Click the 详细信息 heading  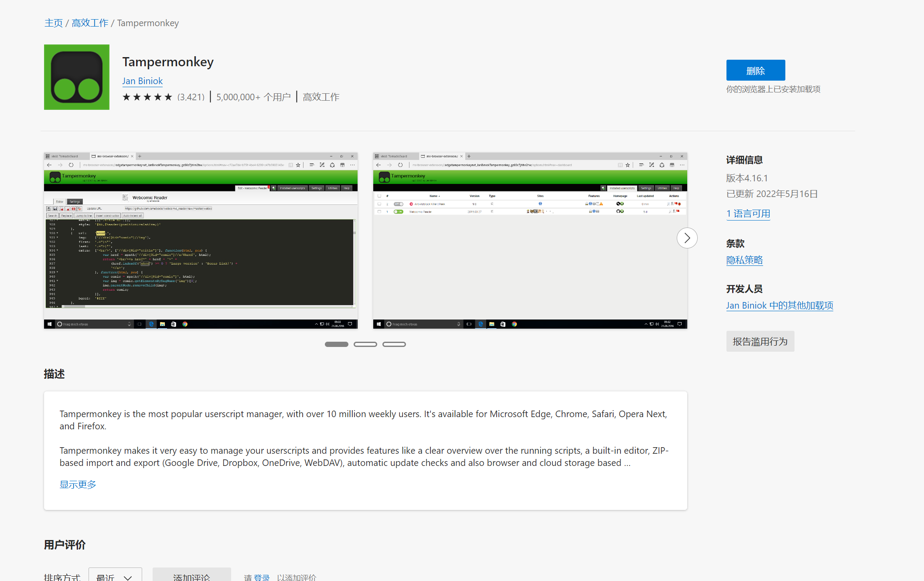(745, 160)
